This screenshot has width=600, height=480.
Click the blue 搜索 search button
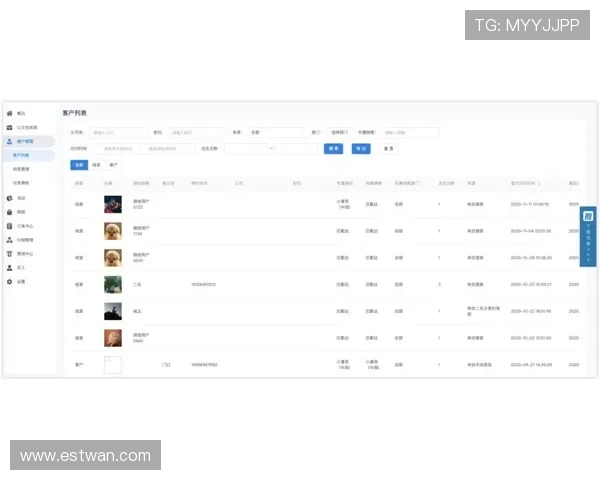[x=333, y=148]
